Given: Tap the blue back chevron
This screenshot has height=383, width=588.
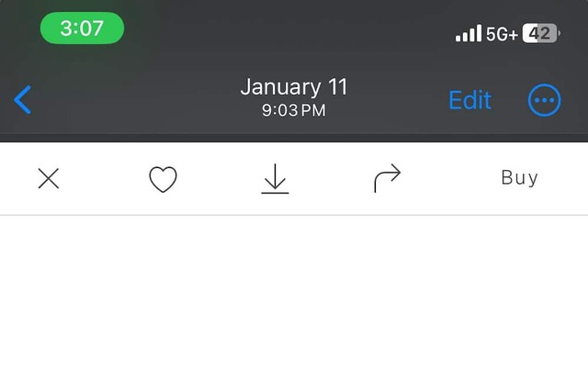Looking at the screenshot, I should 22,100.
